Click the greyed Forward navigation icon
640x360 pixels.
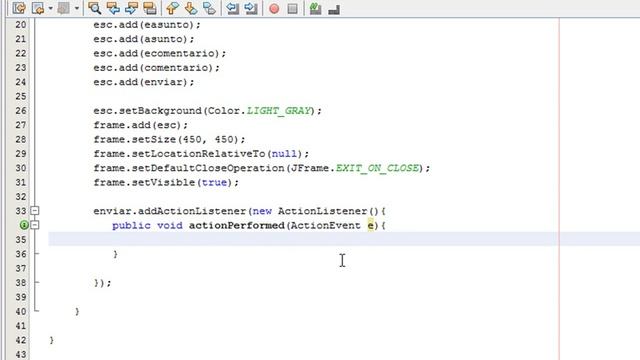click(64, 8)
